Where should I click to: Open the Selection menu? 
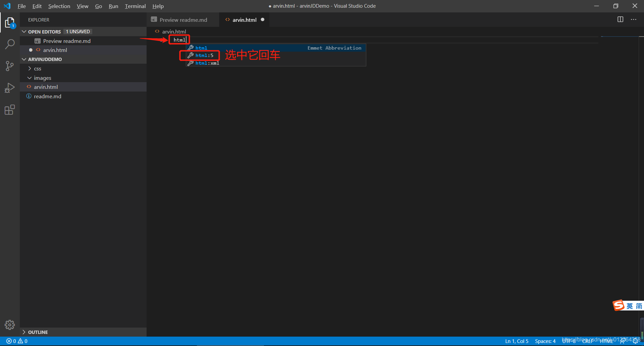[x=59, y=6]
